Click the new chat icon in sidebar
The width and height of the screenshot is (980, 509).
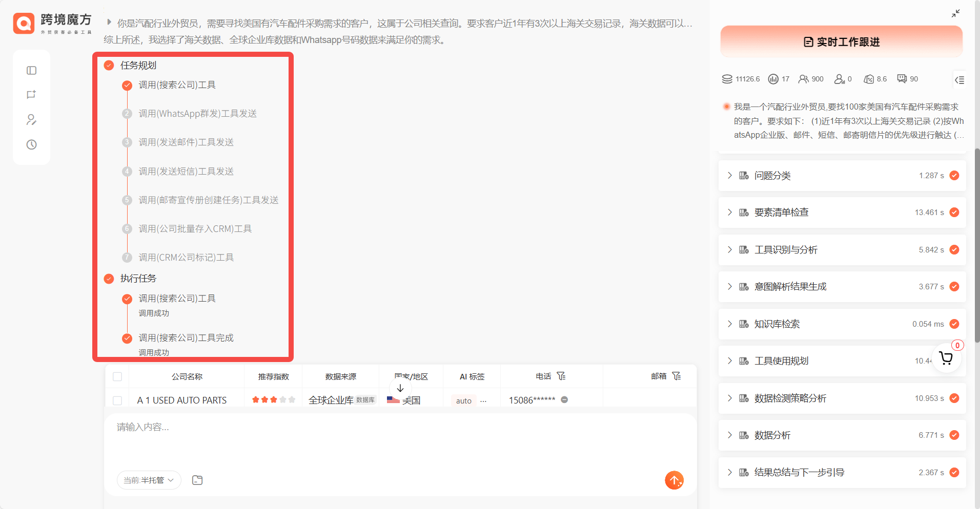coord(31,95)
